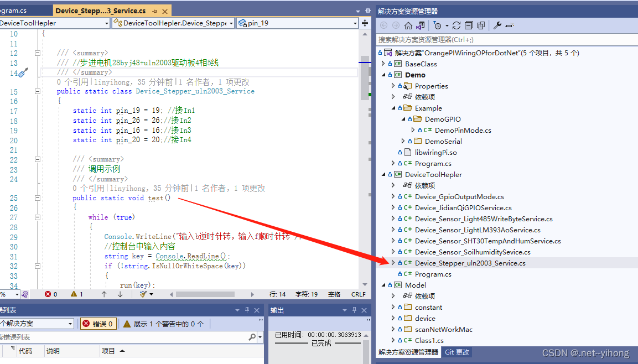
Task: Click the editor horizontal scrollbar thumb
Action: 205,294
